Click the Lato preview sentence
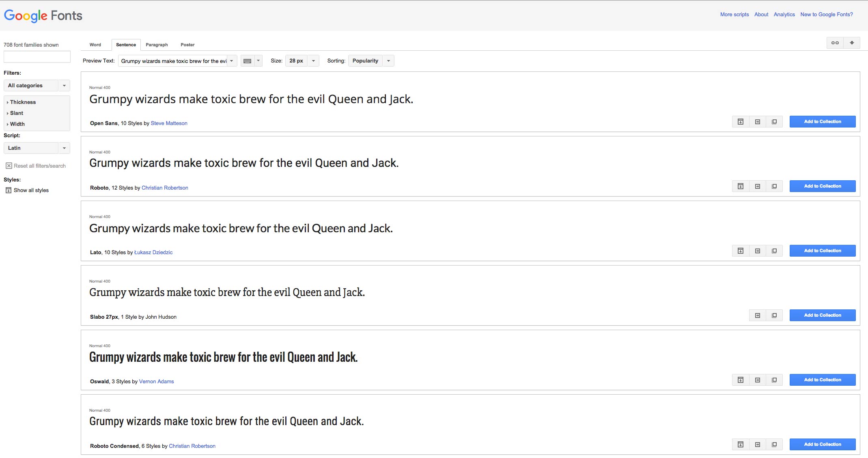The image size is (868, 458). pyautogui.click(x=241, y=228)
